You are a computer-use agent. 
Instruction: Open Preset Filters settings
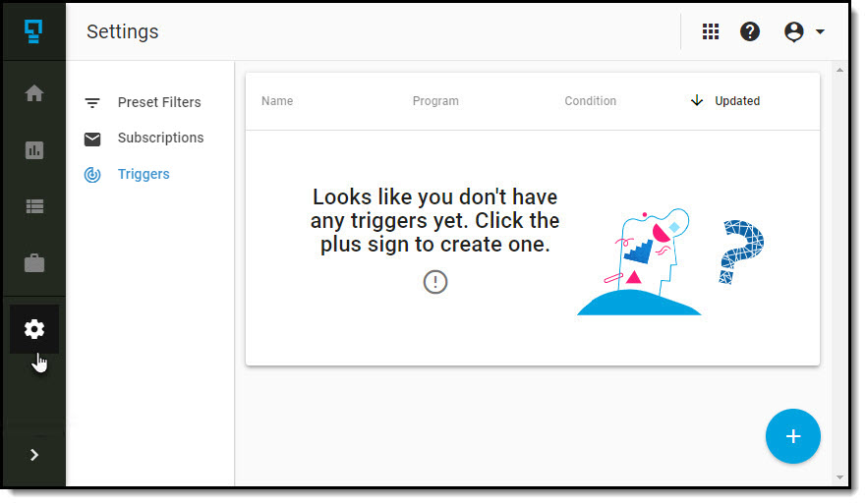point(158,102)
